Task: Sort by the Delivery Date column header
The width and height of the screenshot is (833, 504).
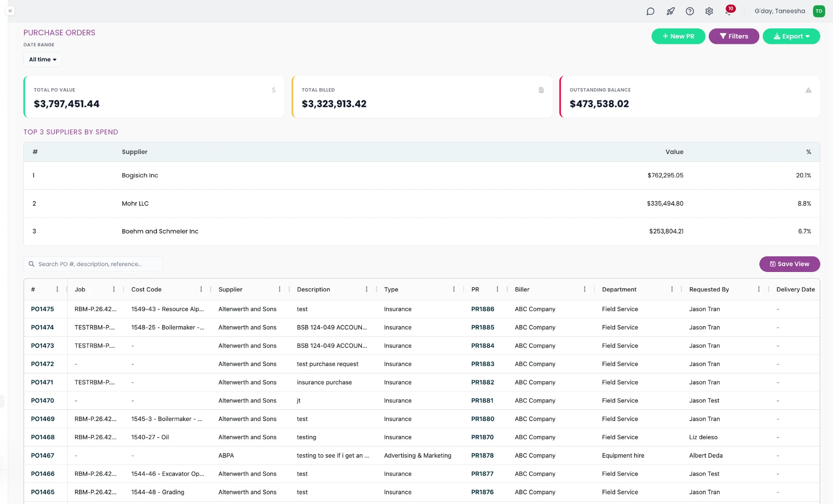Action: click(795, 290)
